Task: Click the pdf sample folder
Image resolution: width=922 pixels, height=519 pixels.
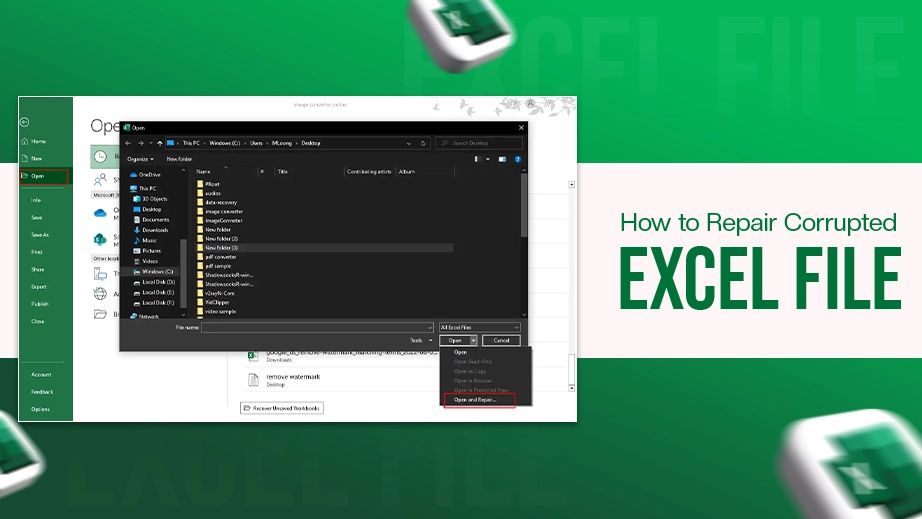Action: (214, 266)
